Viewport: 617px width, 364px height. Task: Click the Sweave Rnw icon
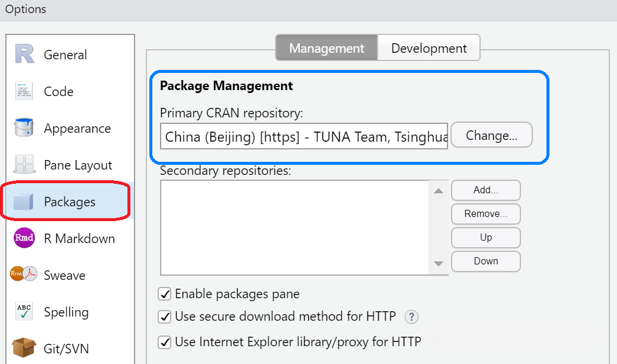24,274
